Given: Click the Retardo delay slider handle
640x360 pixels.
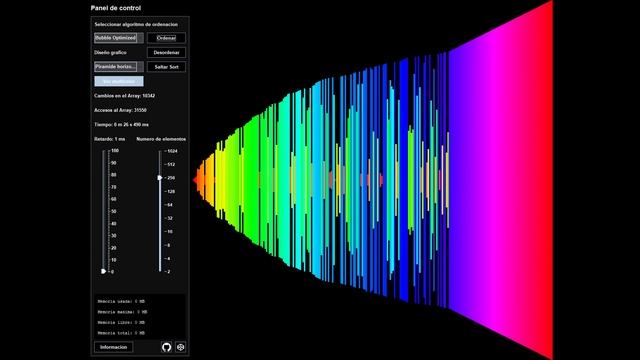Looking at the screenshot, I should point(104,271).
